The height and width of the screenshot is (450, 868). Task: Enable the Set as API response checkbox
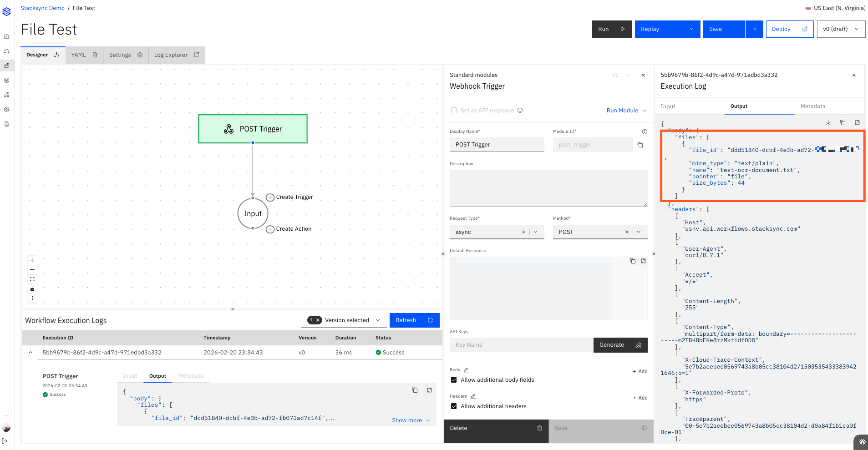point(453,111)
